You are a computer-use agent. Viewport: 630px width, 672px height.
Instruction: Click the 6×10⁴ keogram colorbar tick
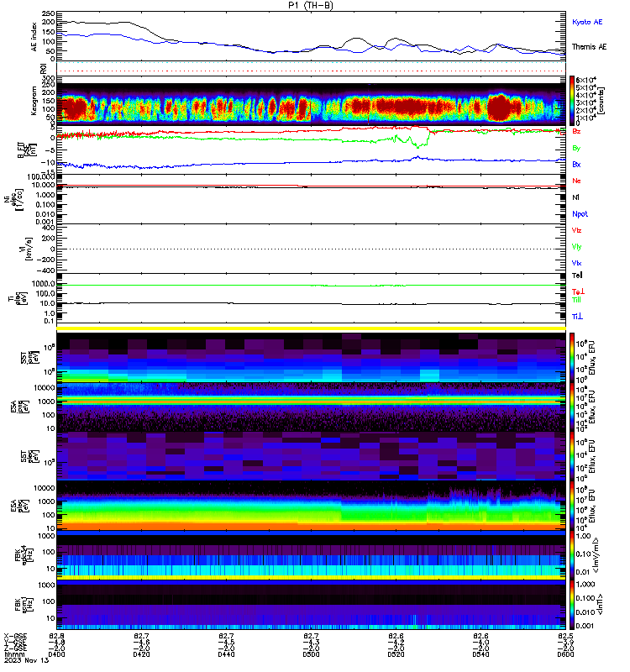[585, 80]
